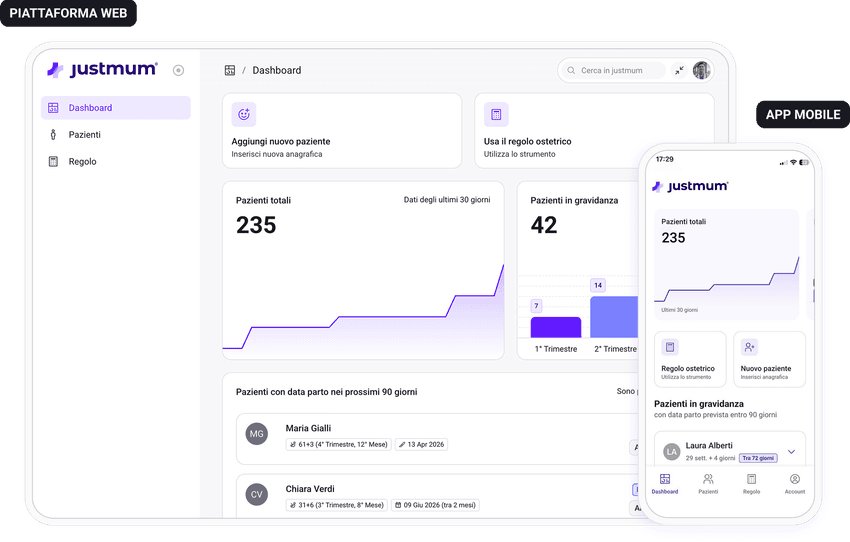Select the Account tab in mobile bottom bar
This screenshot has width=850, height=542.
coord(795,483)
